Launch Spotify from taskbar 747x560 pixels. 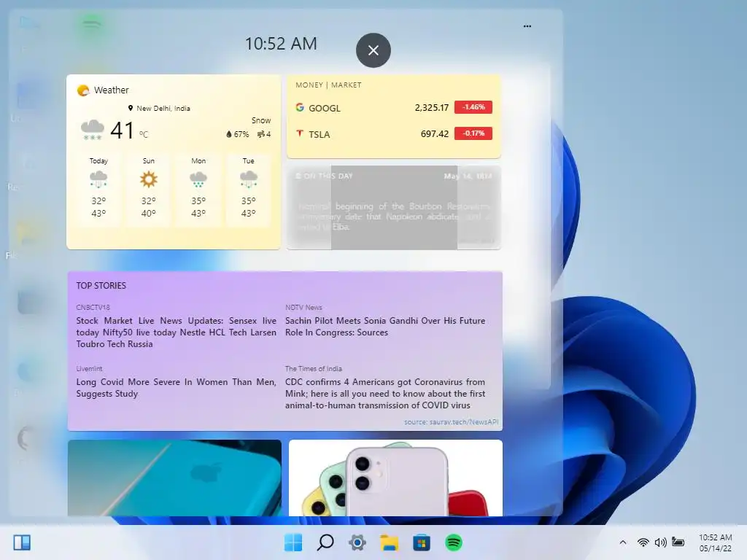[454, 542]
